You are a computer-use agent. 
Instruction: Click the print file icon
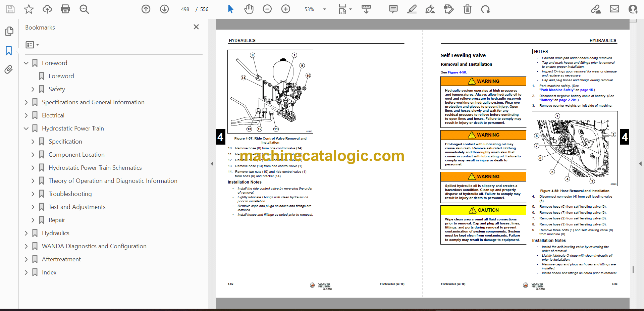[65, 9]
